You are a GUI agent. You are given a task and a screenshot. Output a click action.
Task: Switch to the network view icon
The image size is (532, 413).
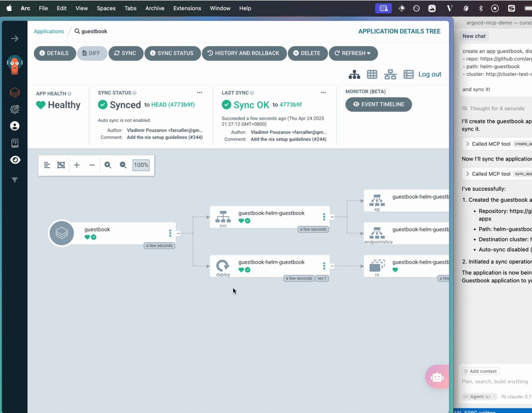click(x=390, y=74)
